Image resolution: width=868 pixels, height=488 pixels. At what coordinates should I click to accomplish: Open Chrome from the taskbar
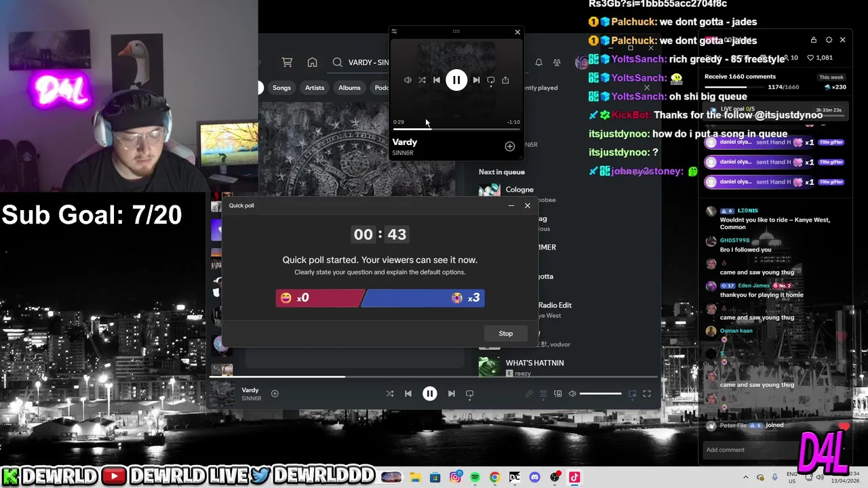coord(494,477)
